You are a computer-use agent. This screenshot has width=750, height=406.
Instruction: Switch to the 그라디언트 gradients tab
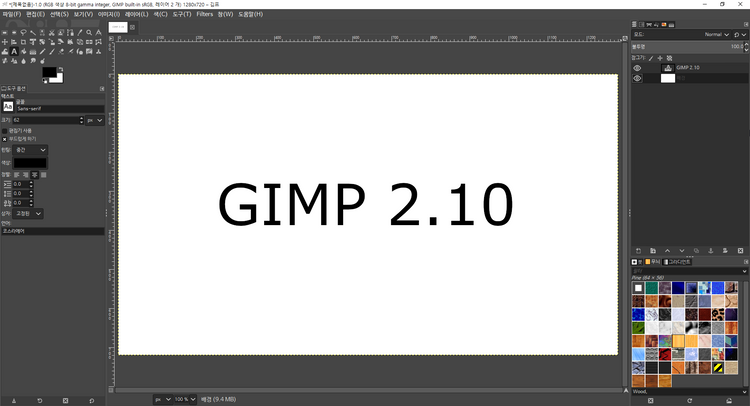coord(677,262)
